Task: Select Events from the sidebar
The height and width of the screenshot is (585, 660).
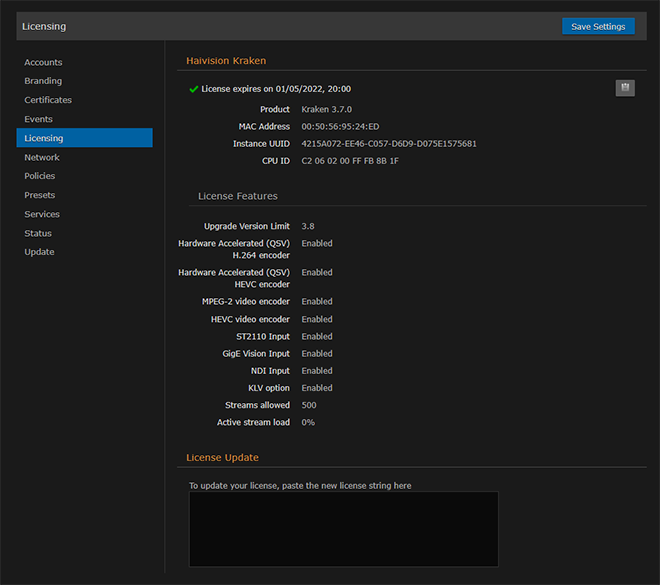Action: tap(39, 119)
